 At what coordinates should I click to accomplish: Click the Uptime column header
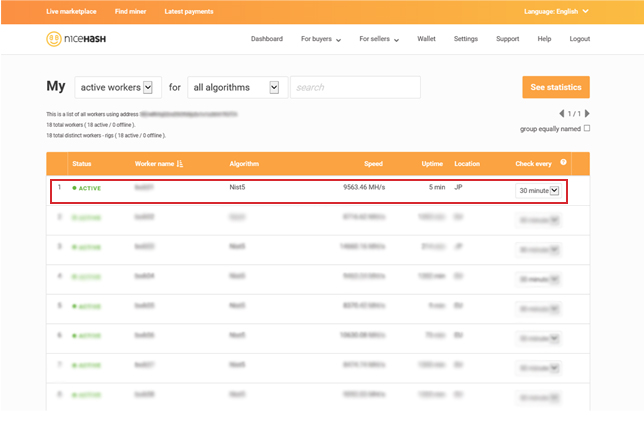click(432, 164)
